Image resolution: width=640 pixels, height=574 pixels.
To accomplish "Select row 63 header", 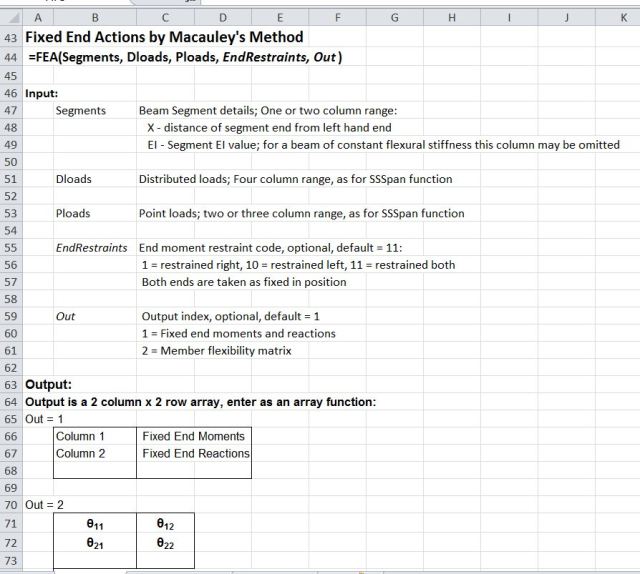I will [12, 384].
